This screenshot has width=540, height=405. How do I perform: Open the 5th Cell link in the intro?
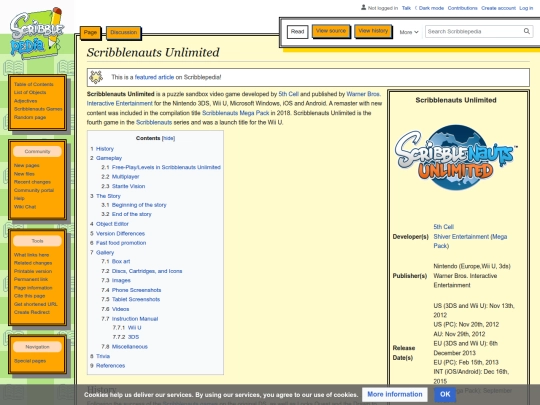tap(288, 94)
